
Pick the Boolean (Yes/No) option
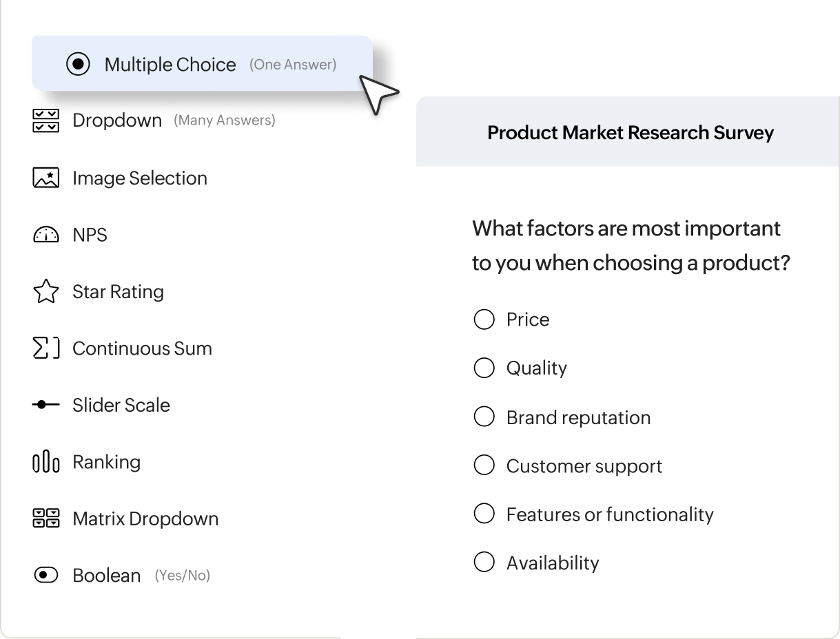(107, 575)
